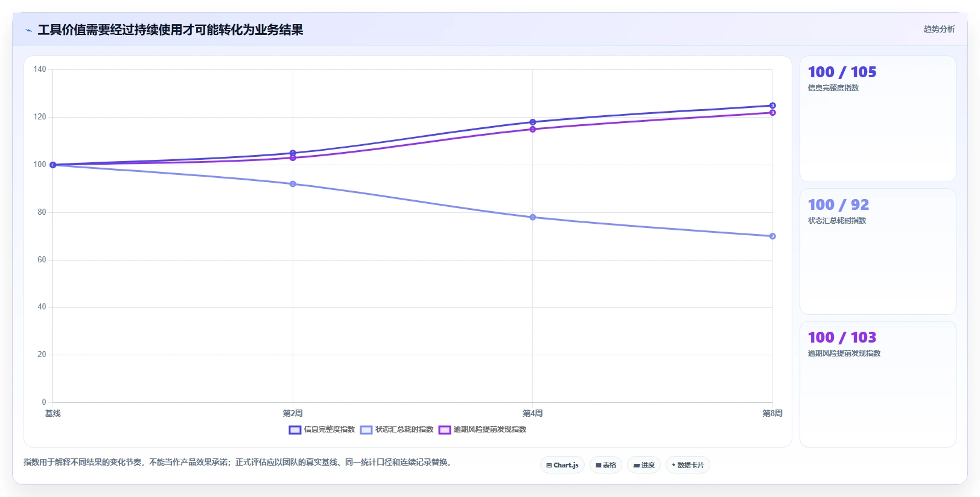Click the 进度 chip
The width and height of the screenshot is (980, 497).
click(644, 465)
